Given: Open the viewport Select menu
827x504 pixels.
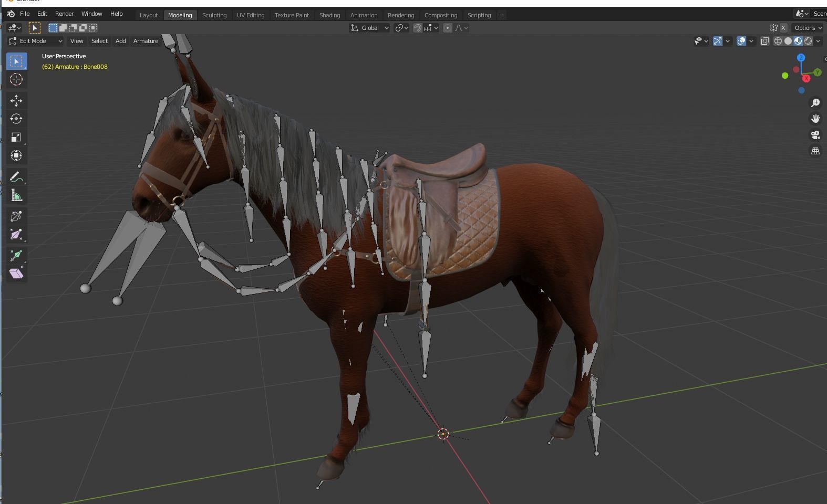Looking at the screenshot, I should [x=99, y=41].
